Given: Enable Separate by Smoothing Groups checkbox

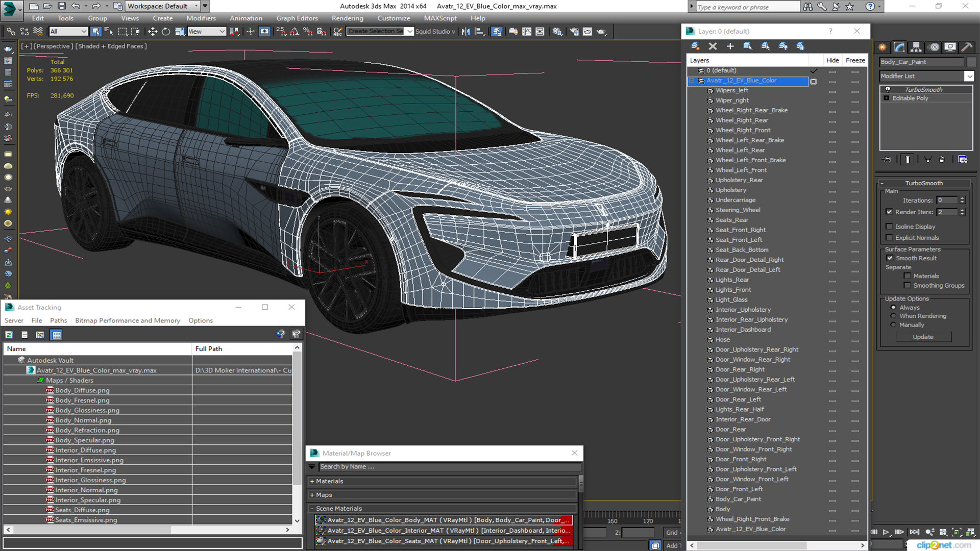Looking at the screenshot, I should point(907,286).
